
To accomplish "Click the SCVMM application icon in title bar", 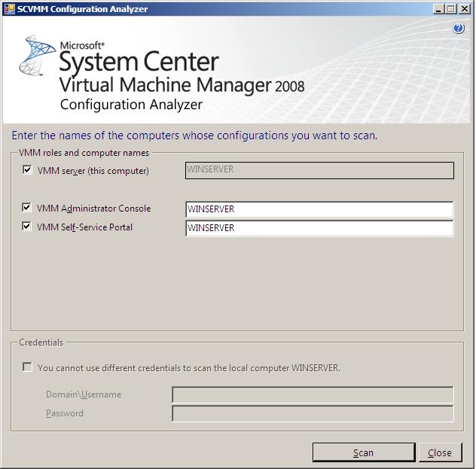I will click(8, 9).
